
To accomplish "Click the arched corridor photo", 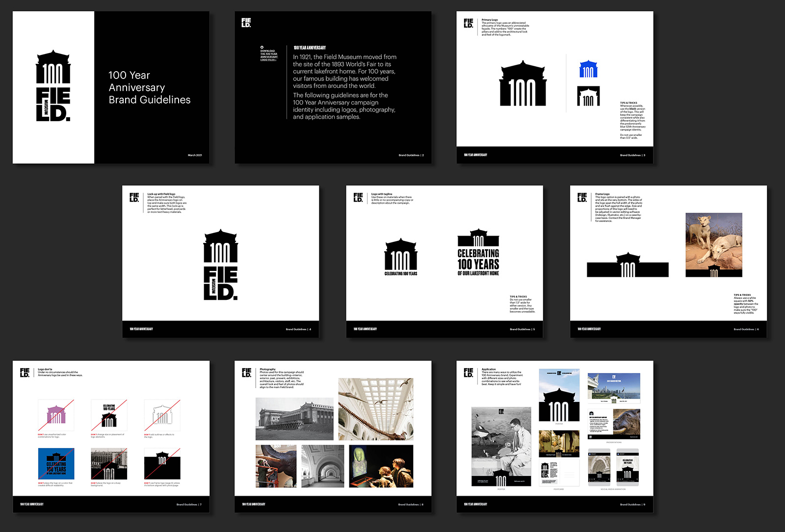I will (x=323, y=466).
